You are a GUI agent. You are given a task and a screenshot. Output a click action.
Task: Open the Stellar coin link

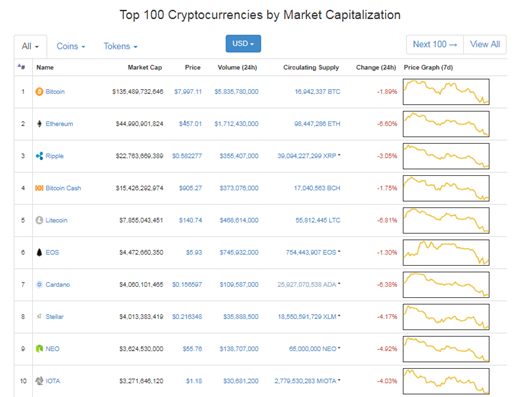(54, 317)
